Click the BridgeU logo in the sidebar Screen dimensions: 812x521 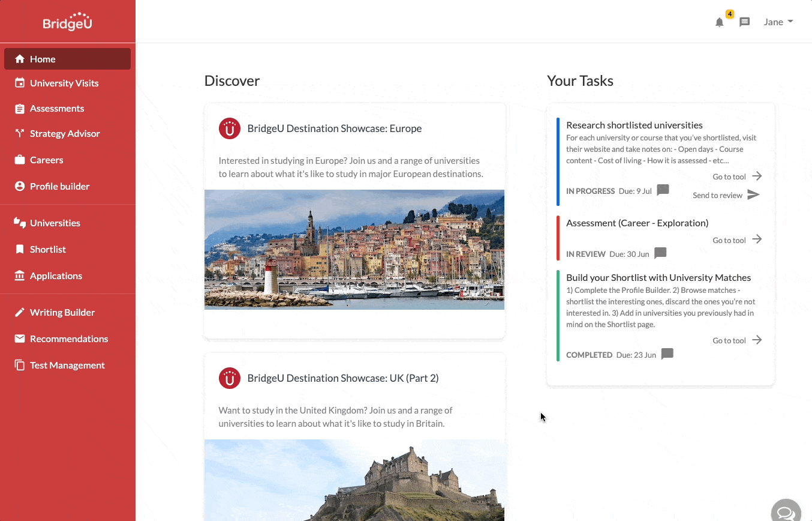tap(67, 22)
